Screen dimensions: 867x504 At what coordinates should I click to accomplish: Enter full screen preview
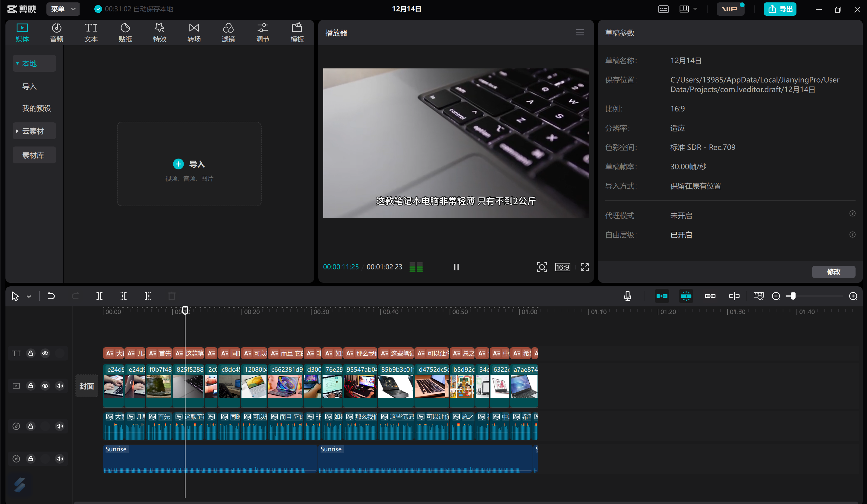(585, 267)
